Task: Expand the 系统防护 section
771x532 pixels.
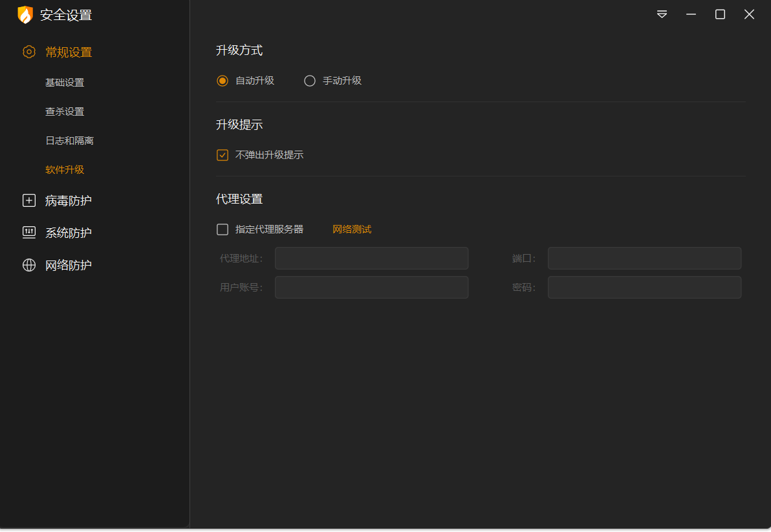Action: click(69, 233)
